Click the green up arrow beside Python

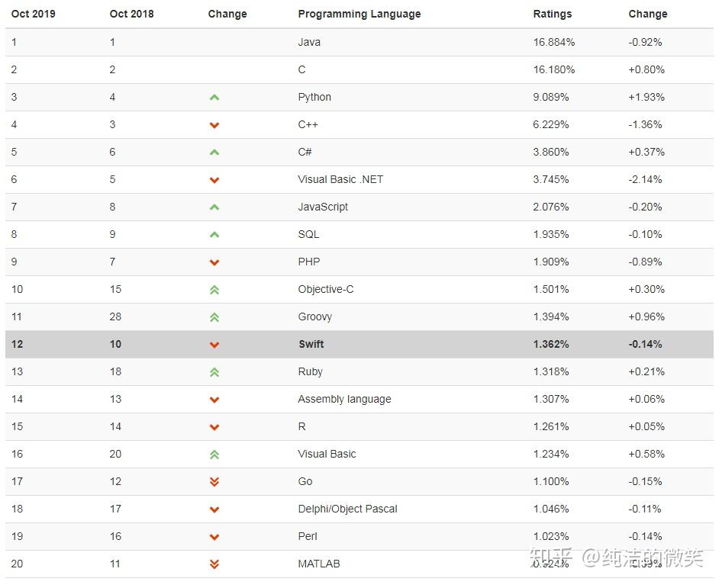(x=214, y=98)
